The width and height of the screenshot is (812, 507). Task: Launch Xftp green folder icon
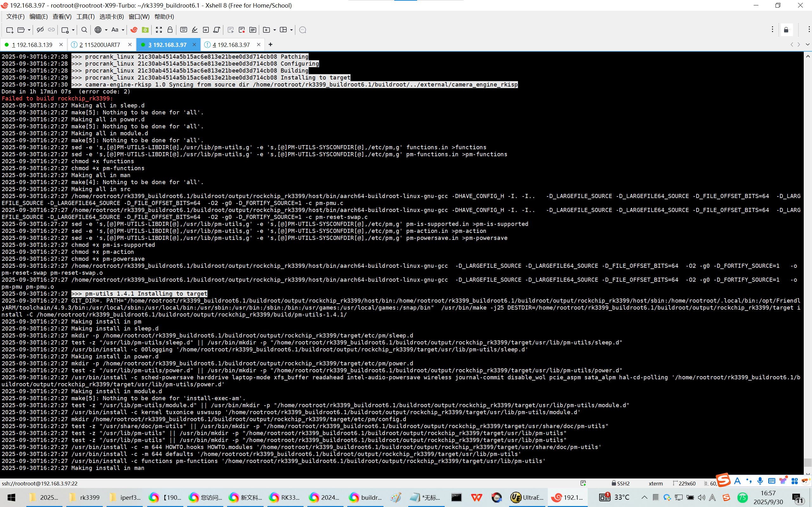(145, 30)
